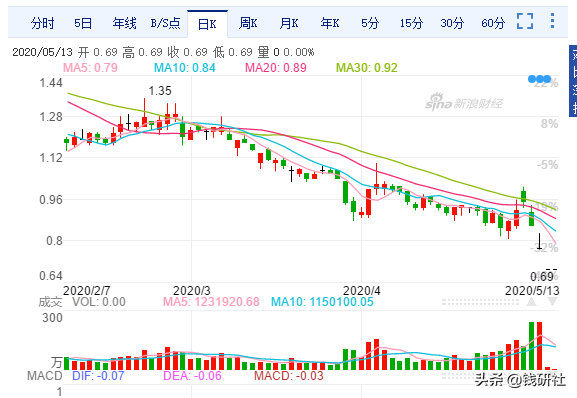Click the DIF: -0.07 MACD label
The height and width of the screenshot is (398, 577).
(x=98, y=376)
